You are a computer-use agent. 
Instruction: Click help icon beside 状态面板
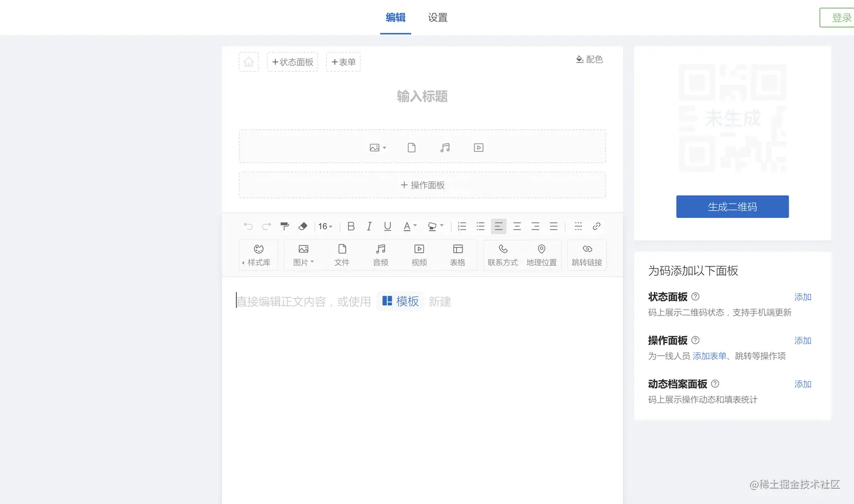(695, 296)
